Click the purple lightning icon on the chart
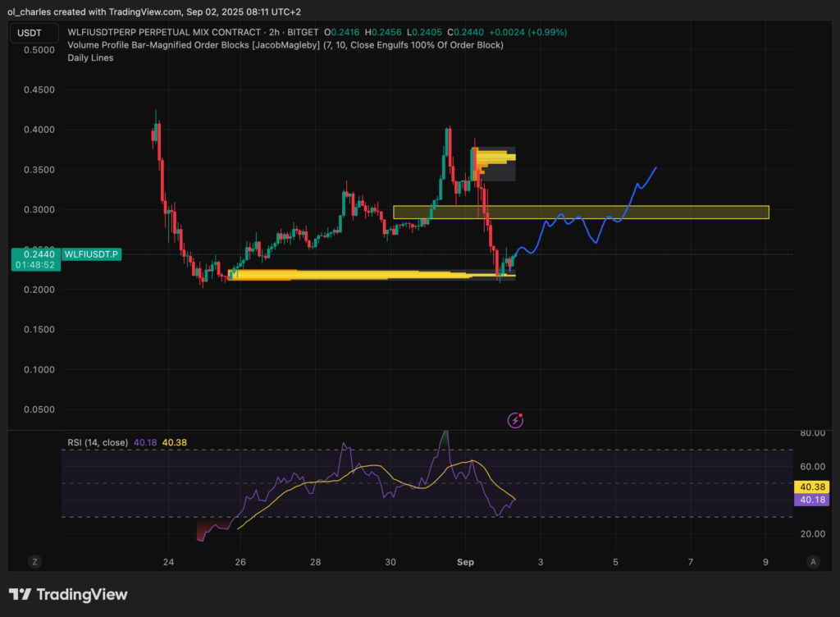This screenshot has height=617, width=840. 515,420
